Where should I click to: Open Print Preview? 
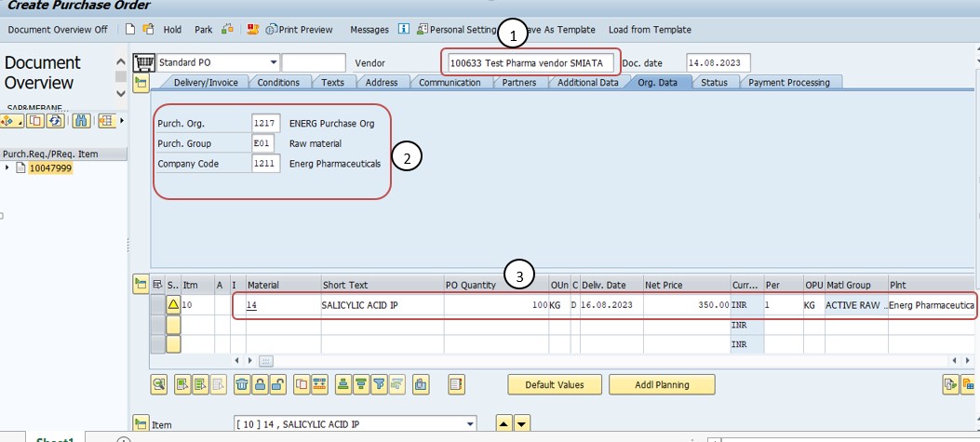(x=300, y=30)
